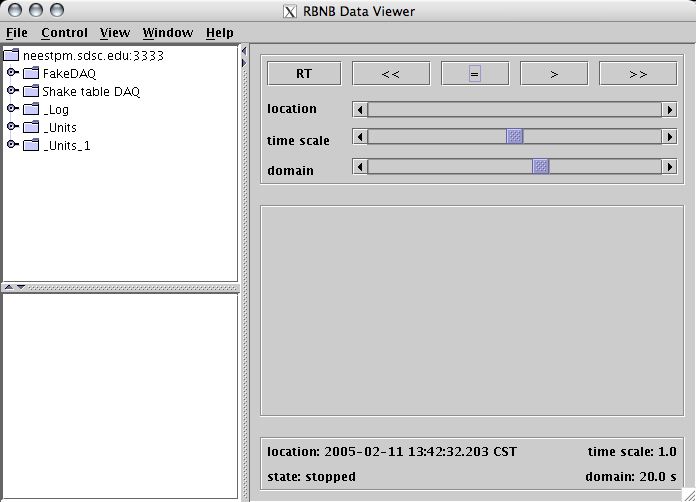696x502 pixels.
Task: Click the pause = button
Action: pyautogui.click(x=475, y=73)
